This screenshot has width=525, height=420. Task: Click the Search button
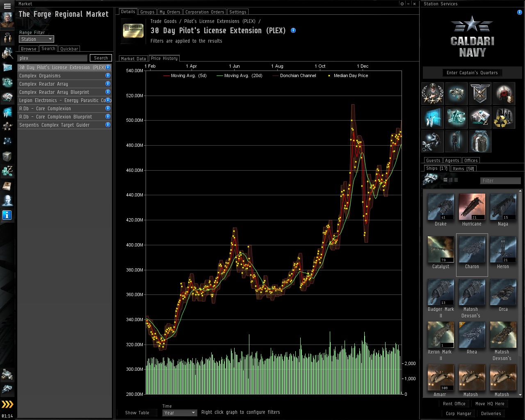101,58
